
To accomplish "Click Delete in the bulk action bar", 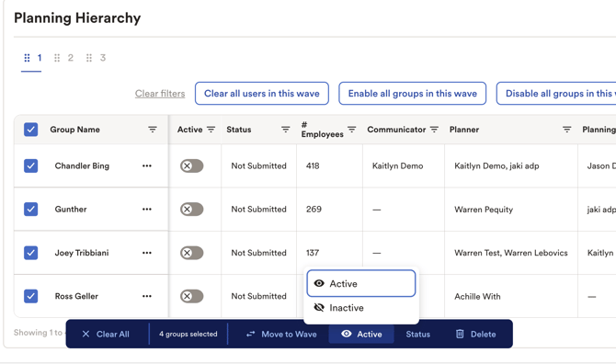I will (x=475, y=335).
